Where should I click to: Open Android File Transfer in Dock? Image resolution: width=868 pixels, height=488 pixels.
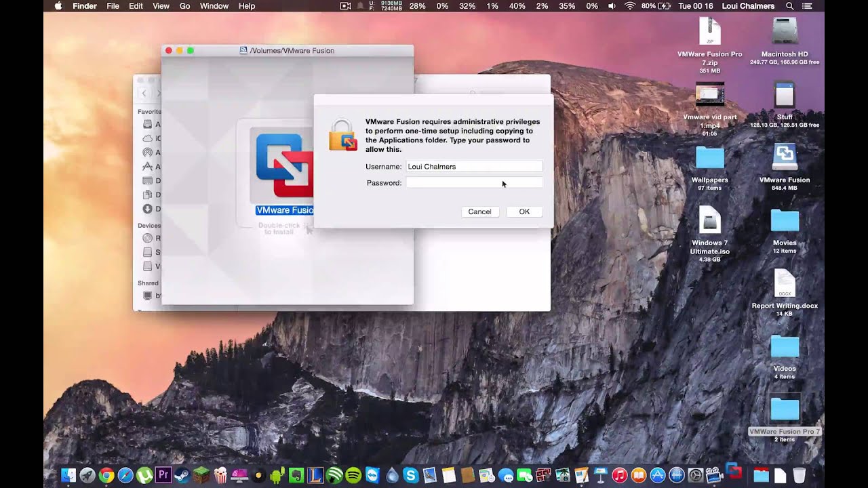point(277,475)
